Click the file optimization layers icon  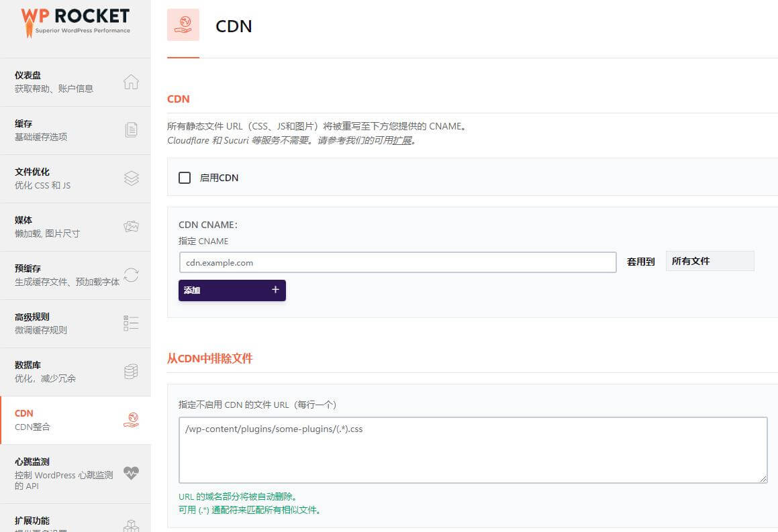(x=131, y=178)
